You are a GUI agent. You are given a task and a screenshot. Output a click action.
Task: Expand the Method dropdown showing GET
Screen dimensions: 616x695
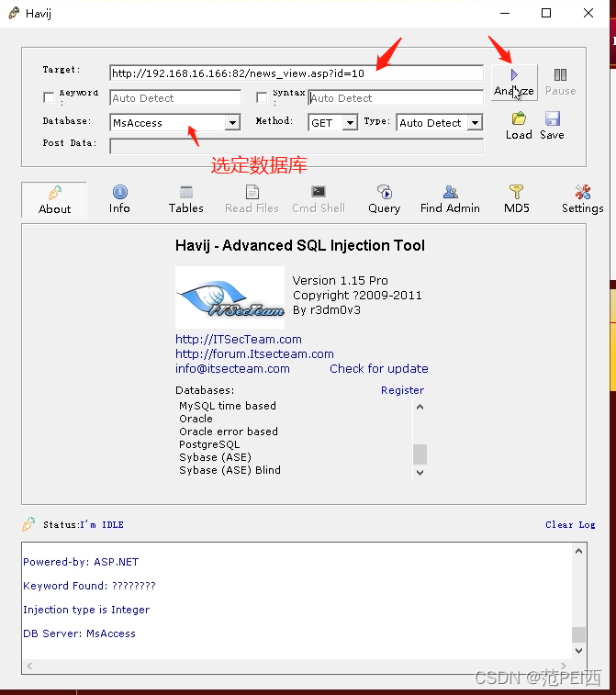click(350, 123)
